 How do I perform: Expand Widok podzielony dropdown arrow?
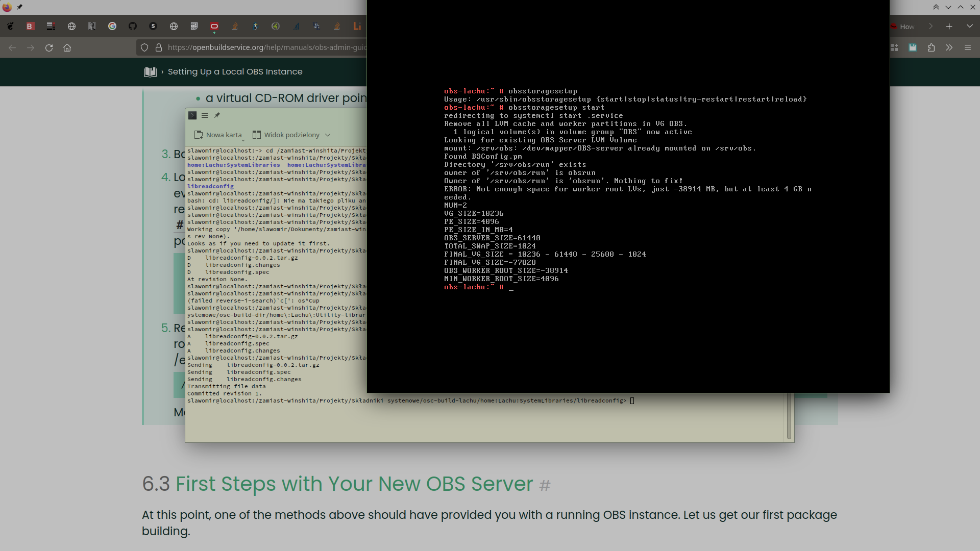(328, 135)
